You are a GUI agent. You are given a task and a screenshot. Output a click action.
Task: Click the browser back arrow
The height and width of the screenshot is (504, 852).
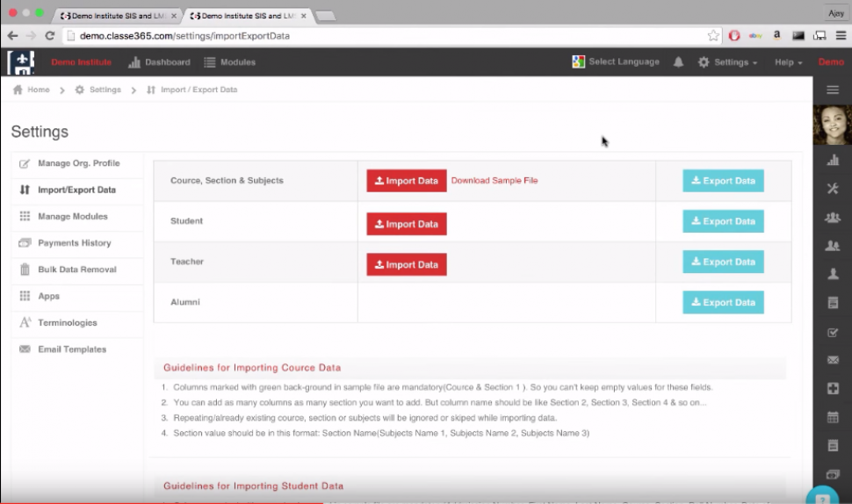point(12,36)
